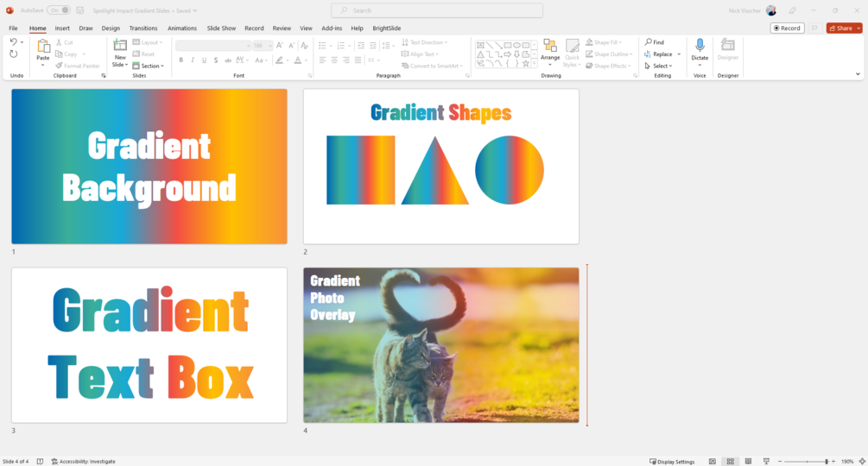Click Decrease Font Size icon
The height and width of the screenshot is (466, 868).
click(291, 46)
